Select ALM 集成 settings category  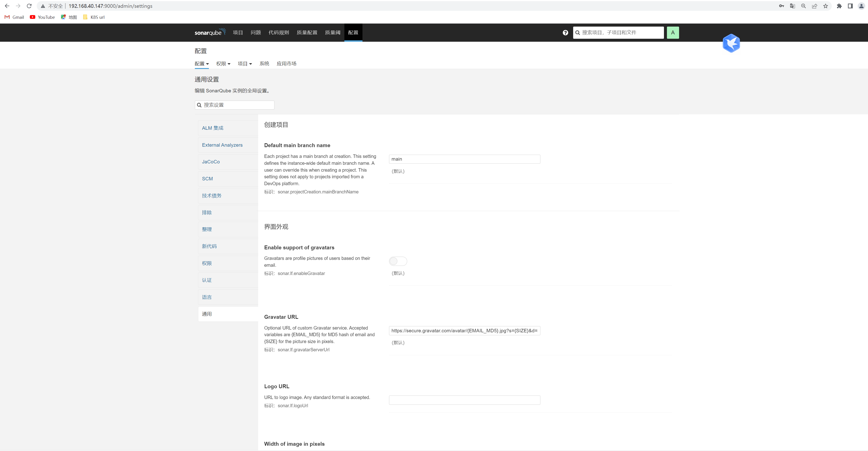point(213,128)
